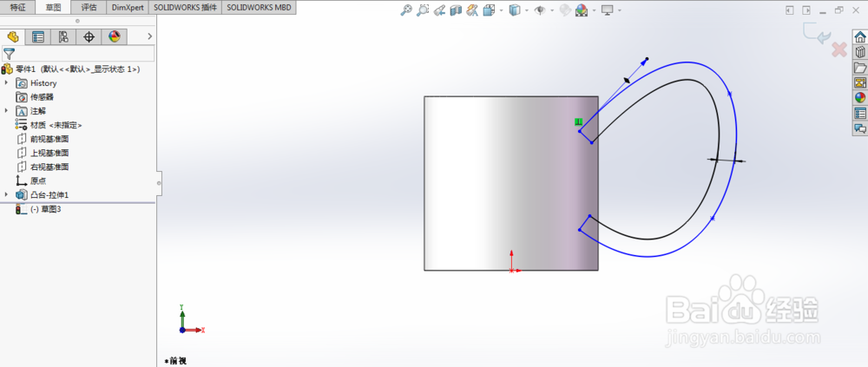Switch to the FeatureManager design tree tab
868x367 pixels.
(x=13, y=37)
